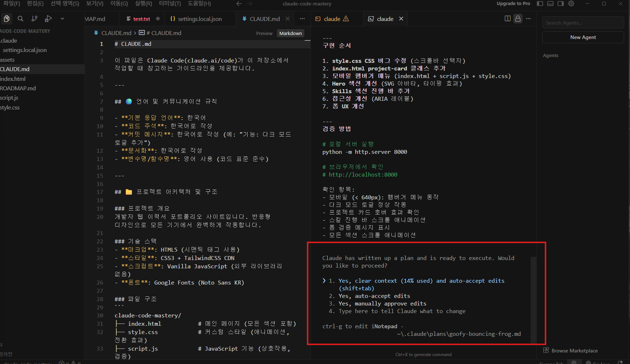Screen dimensions: 630x364
Task: Choose Yes, clear context and auto-accept edits
Action: 421,285
